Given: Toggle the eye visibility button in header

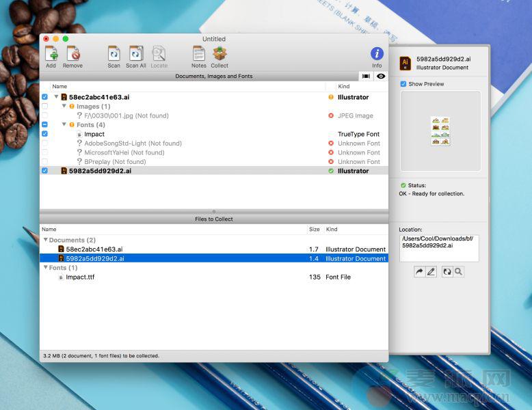Looking at the screenshot, I should tap(380, 77).
